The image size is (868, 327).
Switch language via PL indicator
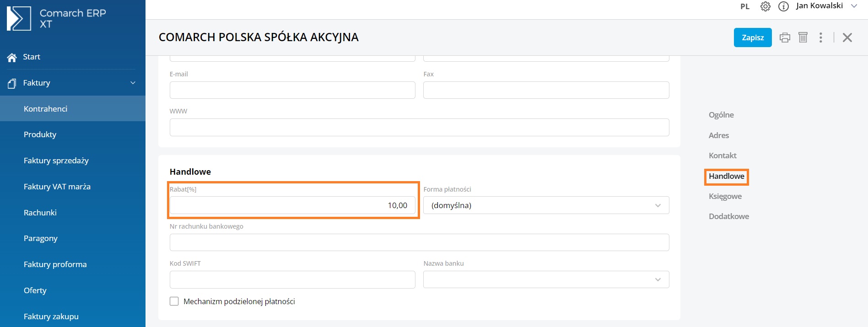(x=745, y=6)
